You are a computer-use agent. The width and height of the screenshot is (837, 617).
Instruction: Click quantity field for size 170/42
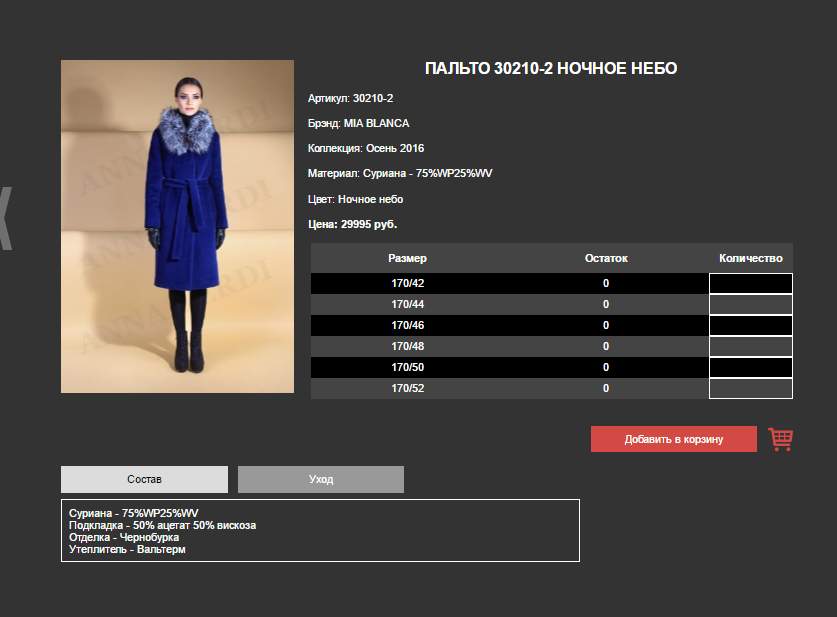pos(751,283)
